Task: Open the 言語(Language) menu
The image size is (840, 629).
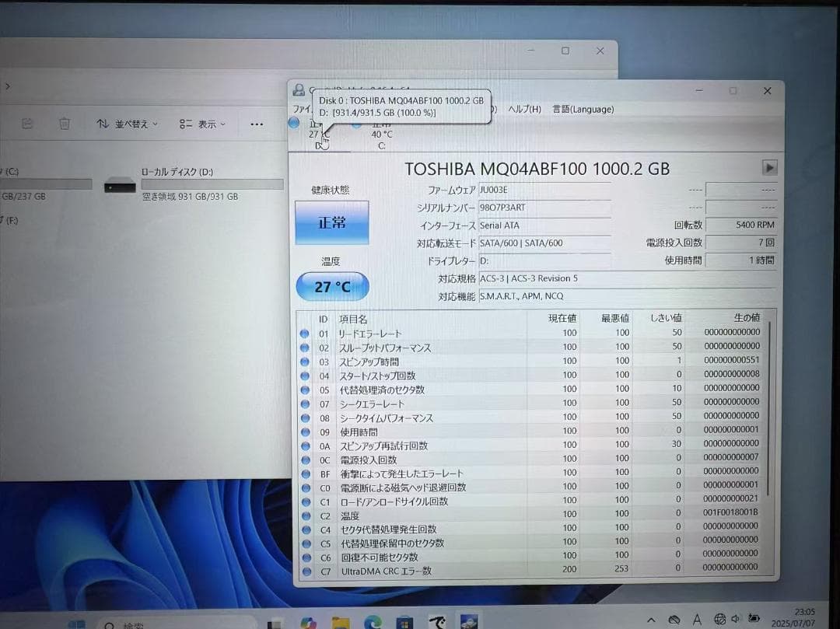Action: pos(583,110)
